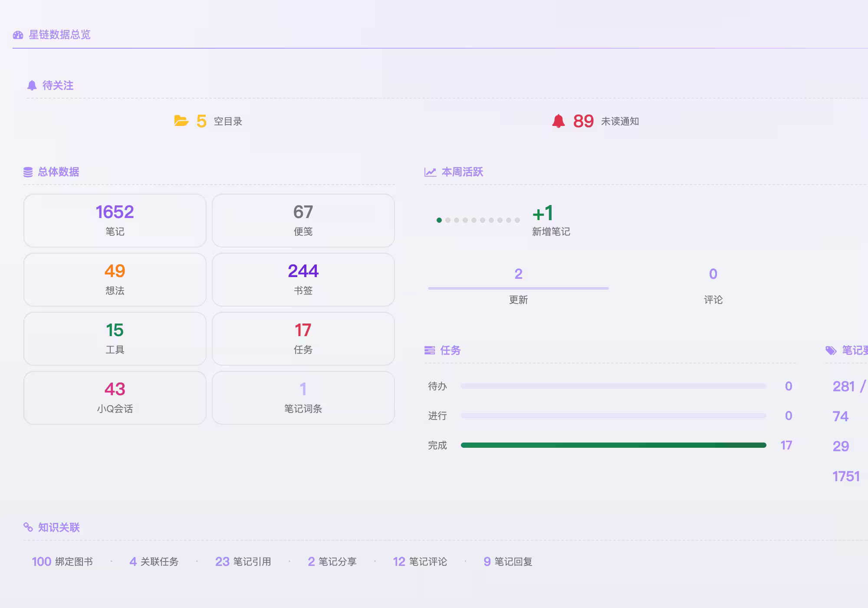The image size is (868, 608).
Task: Click 4 关联任务
Action: click(154, 562)
